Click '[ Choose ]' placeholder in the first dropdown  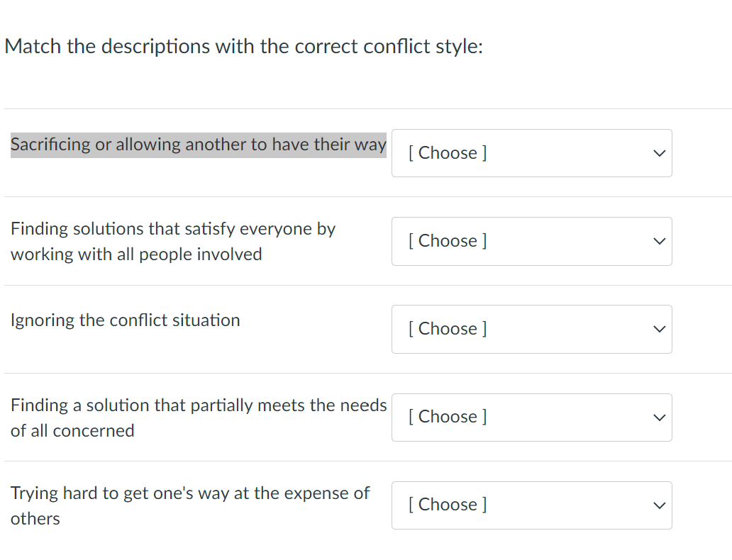click(x=448, y=153)
